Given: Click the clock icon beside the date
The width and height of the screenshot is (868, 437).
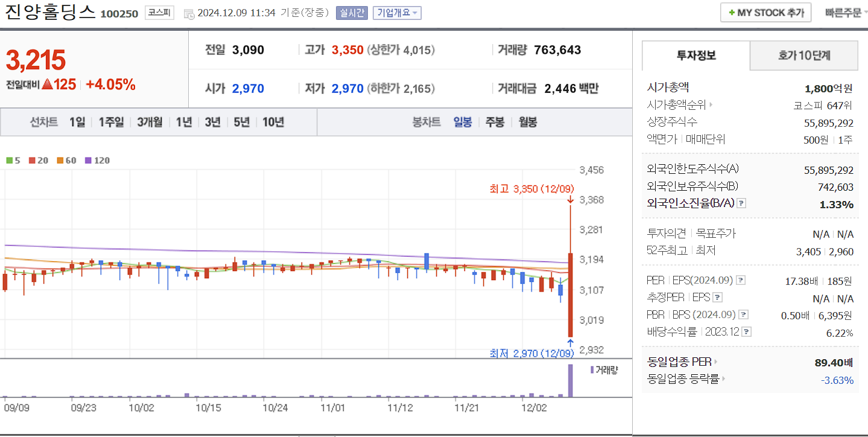Looking at the screenshot, I should pos(189,13).
